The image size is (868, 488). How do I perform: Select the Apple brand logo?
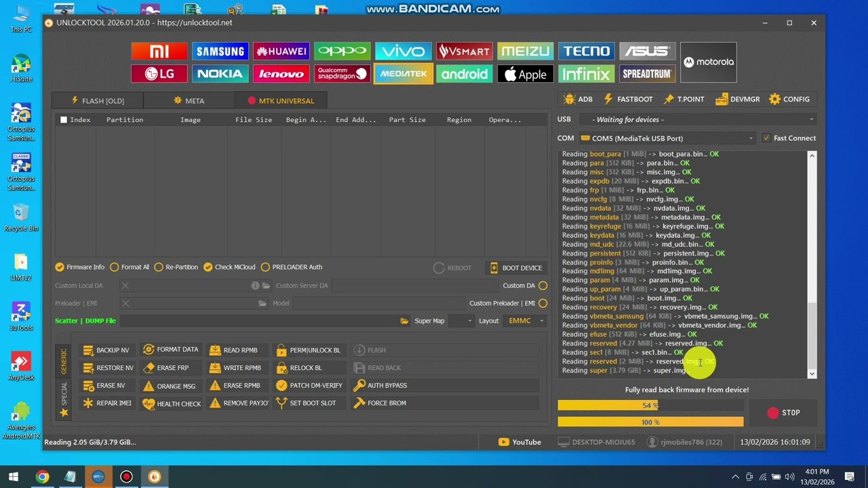click(525, 74)
